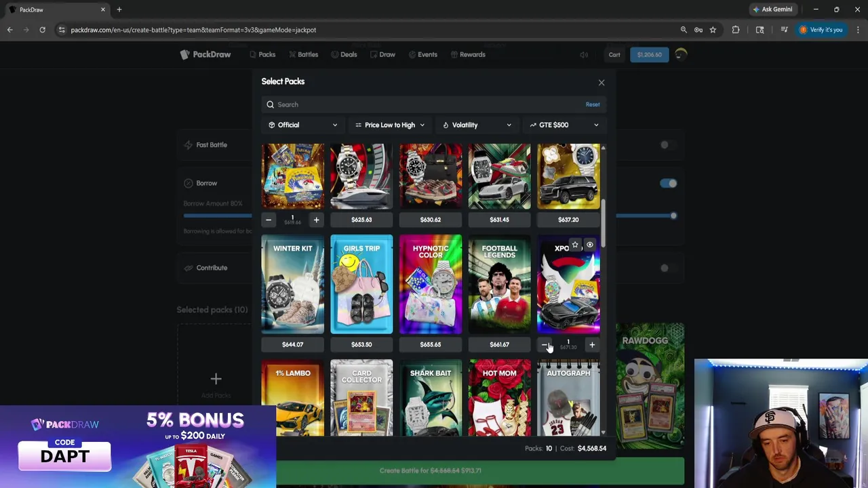Bookmark this page with star icon
Image resolution: width=868 pixels, height=488 pixels.
tap(713, 30)
